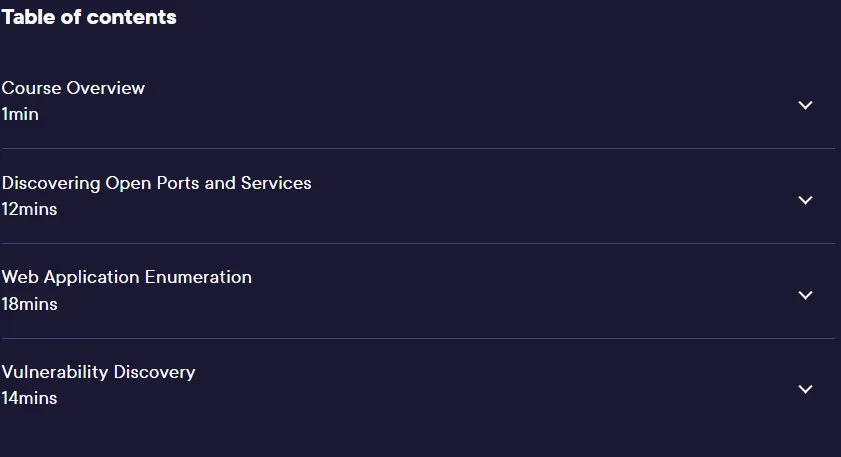Expand Discovering Open Ports and Services chevron

coord(805,200)
